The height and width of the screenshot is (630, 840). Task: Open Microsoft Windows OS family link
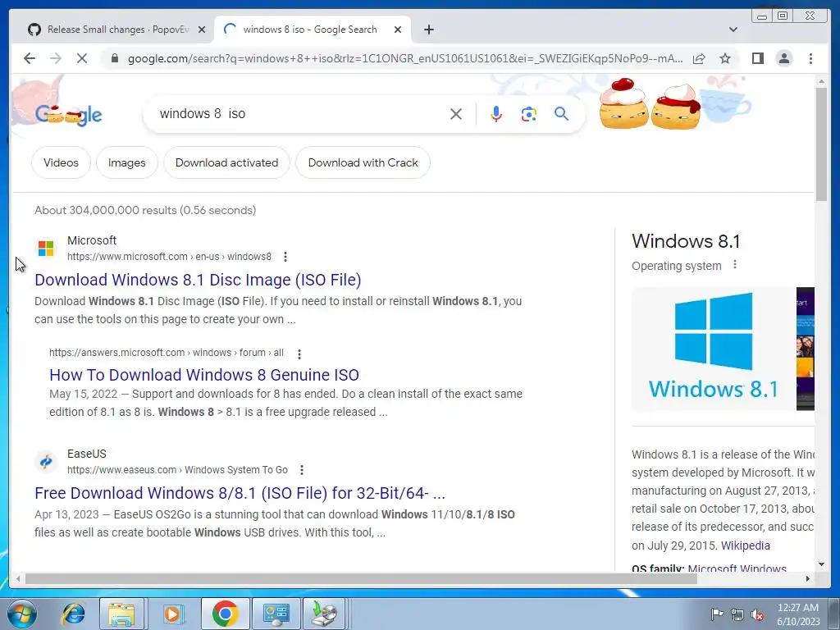[737, 568]
